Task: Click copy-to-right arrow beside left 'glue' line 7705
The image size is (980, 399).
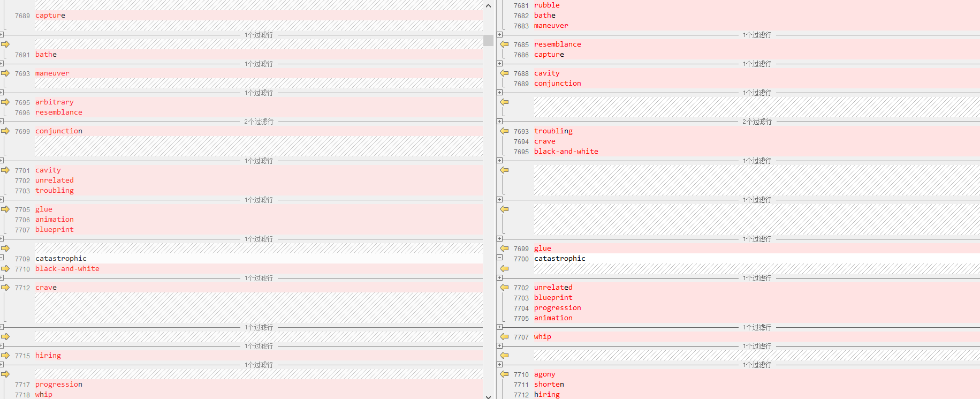Action: click(5, 209)
